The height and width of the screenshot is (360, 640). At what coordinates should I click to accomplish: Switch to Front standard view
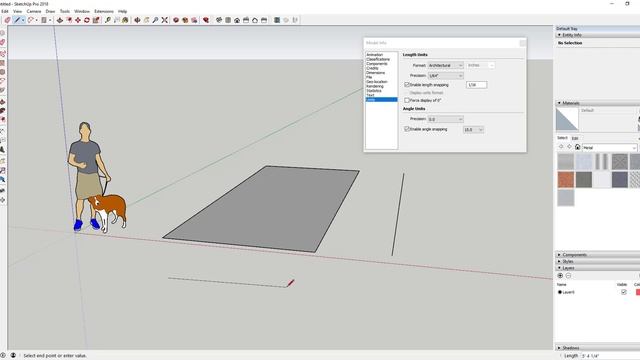tap(237, 20)
